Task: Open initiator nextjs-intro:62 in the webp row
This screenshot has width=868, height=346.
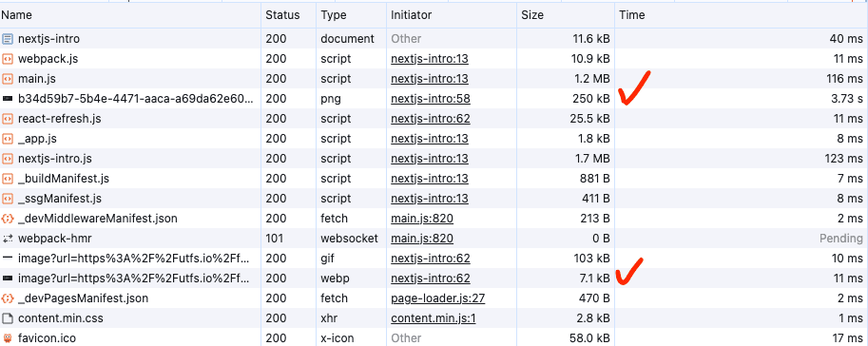Action: 430,279
